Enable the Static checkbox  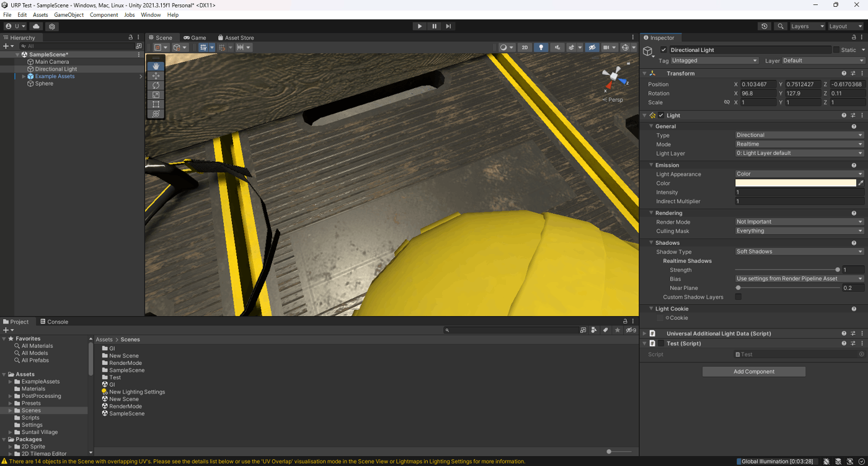tap(836, 50)
